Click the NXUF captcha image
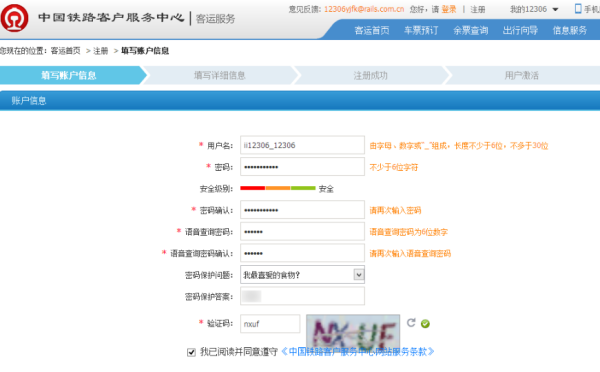 [x=353, y=331]
